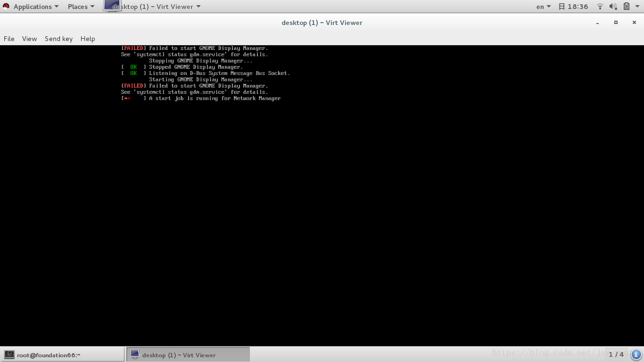Click the red hat logo icon
Viewport: 644px width, 362px height.
click(6, 7)
